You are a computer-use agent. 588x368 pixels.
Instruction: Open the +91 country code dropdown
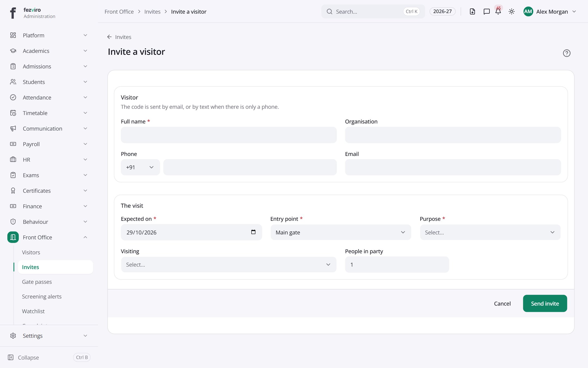(140, 167)
